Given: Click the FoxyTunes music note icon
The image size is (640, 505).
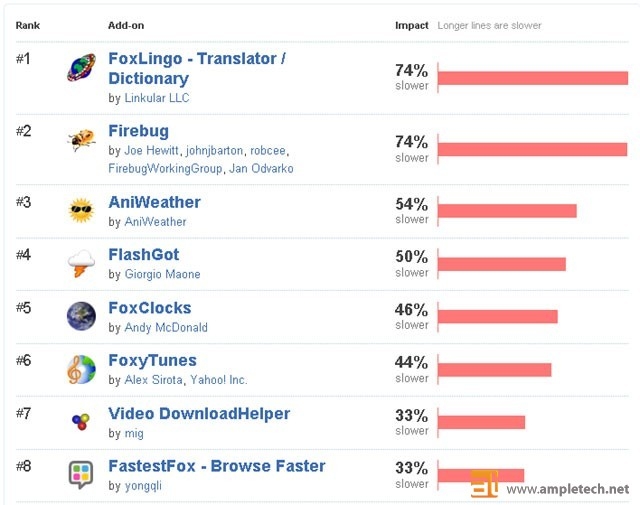Looking at the screenshot, I should pyautogui.click(x=81, y=369).
